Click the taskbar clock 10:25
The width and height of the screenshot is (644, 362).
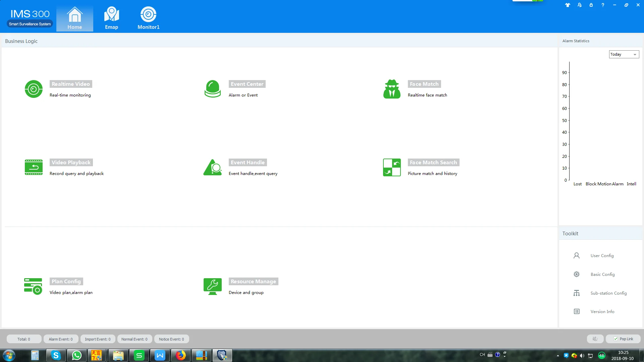(623, 353)
